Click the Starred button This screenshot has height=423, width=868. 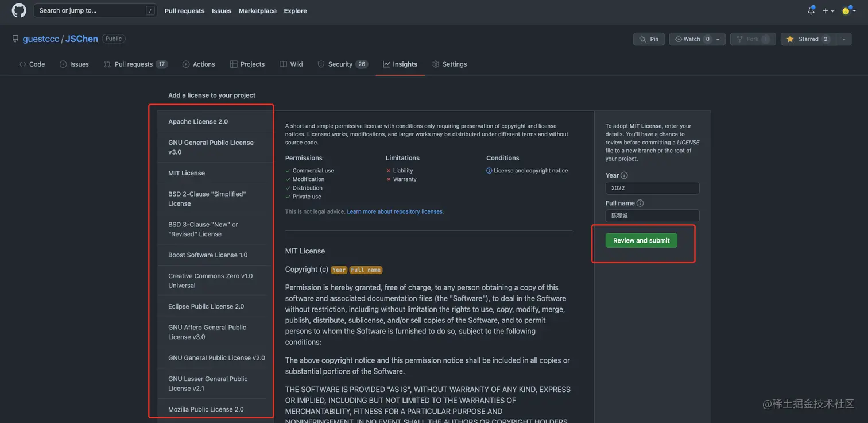tap(808, 39)
